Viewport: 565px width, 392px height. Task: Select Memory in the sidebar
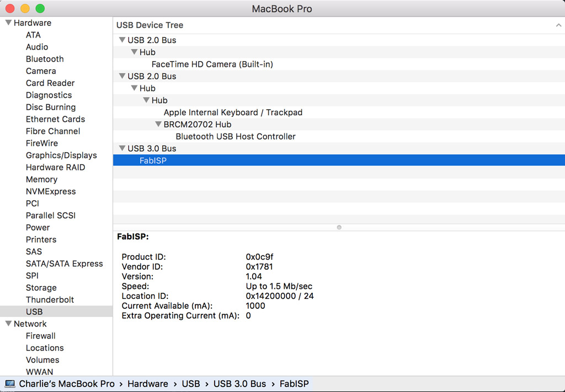click(x=41, y=179)
